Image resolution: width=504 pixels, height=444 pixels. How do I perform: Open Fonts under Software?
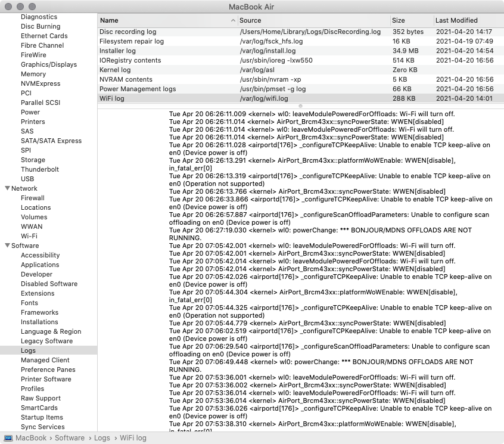[29, 303]
